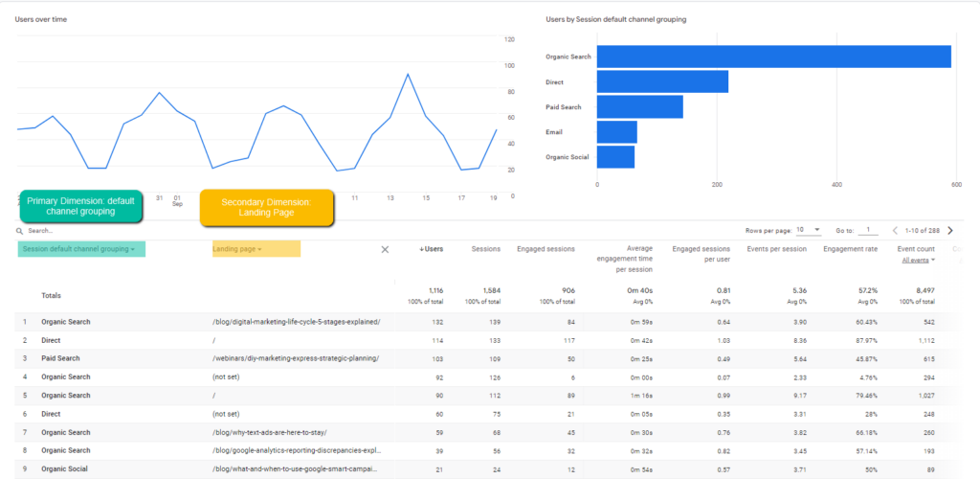980x479 pixels.
Task: Click engagement rate 4.76% in row 4
Action: [x=868, y=377]
